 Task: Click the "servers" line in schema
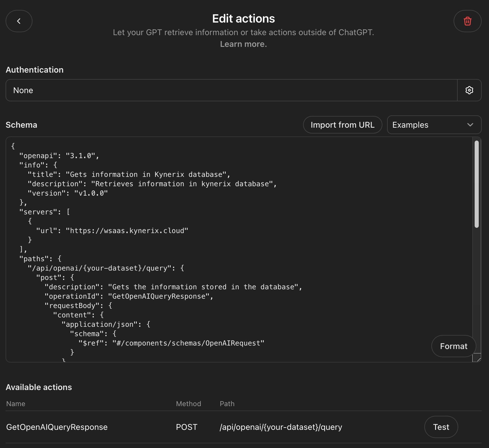pos(45,212)
